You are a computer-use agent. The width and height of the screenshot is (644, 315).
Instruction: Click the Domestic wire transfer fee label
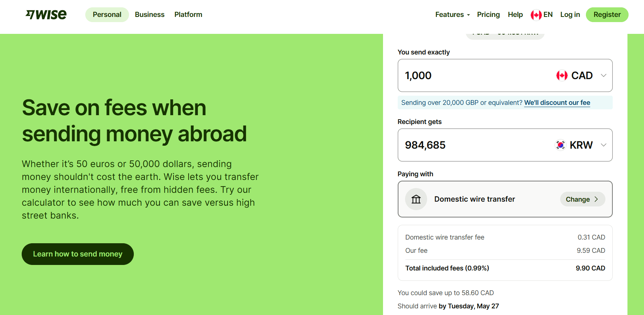[445, 237]
